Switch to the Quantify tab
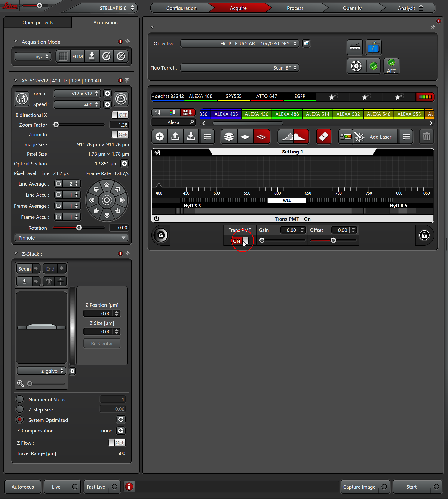448x499 pixels. tap(352, 8)
